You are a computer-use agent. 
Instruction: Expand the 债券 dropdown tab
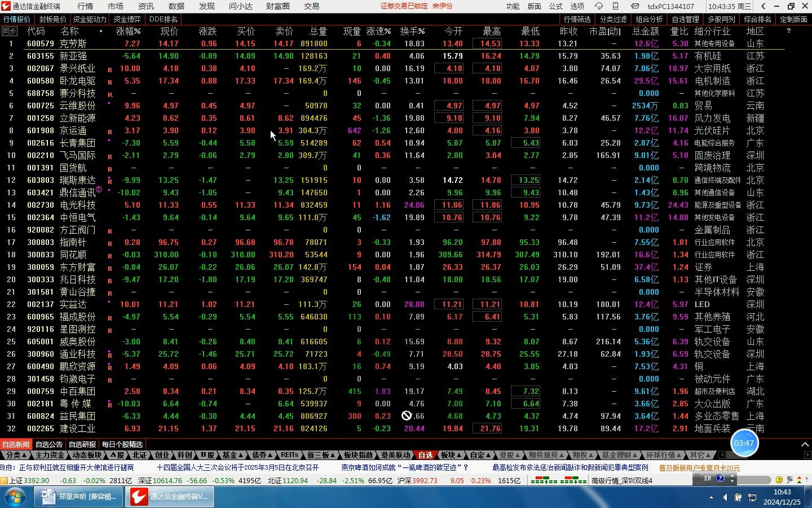point(262,456)
